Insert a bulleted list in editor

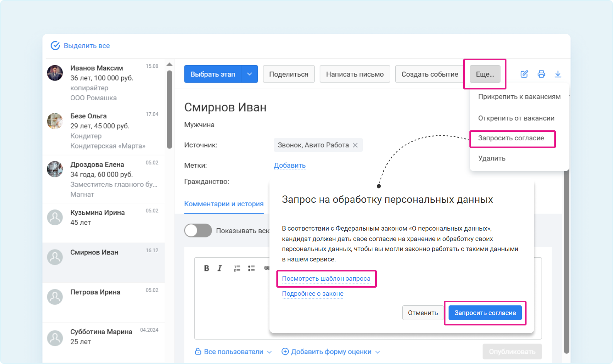point(251,268)
